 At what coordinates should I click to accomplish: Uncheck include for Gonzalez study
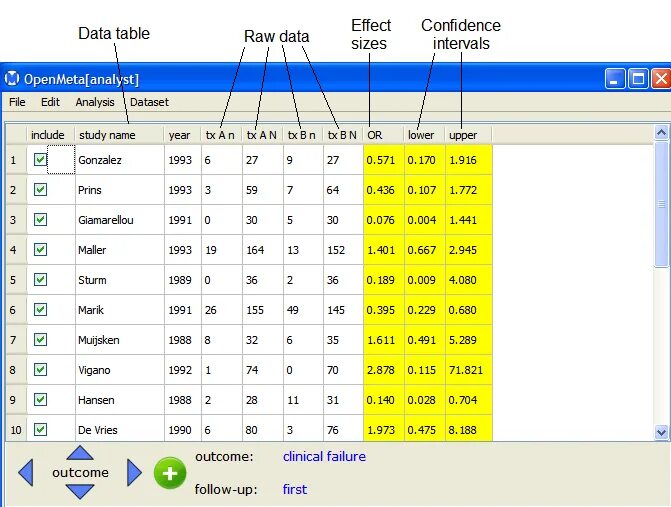[40, 160]
